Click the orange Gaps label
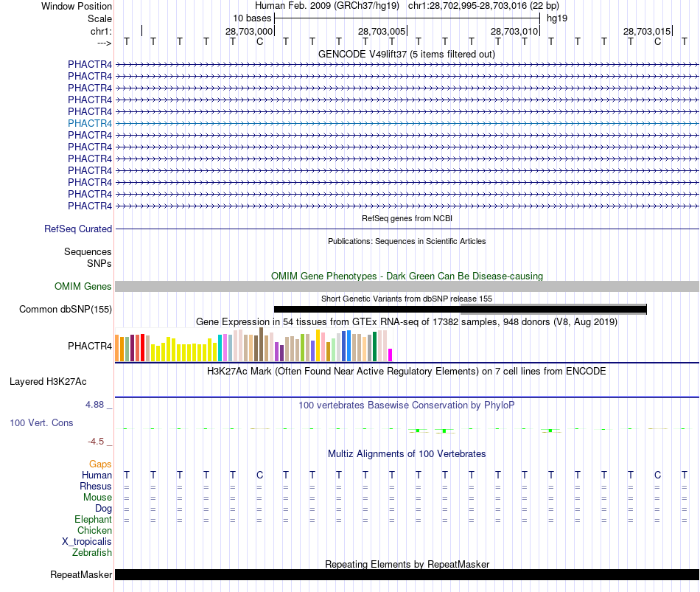This screenshot has width=700, height=592. [x=100, y=464]
